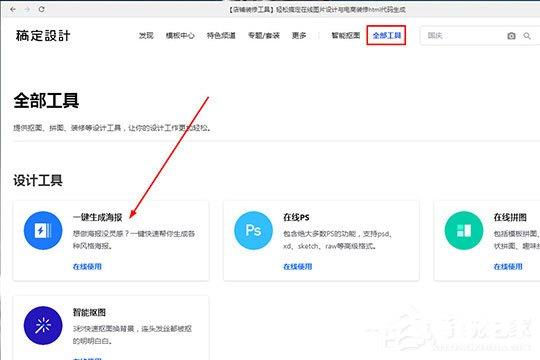This screenshot has height=360, width=540.
Task: Click the camera icon in the search box
Action: coord(511,36)
